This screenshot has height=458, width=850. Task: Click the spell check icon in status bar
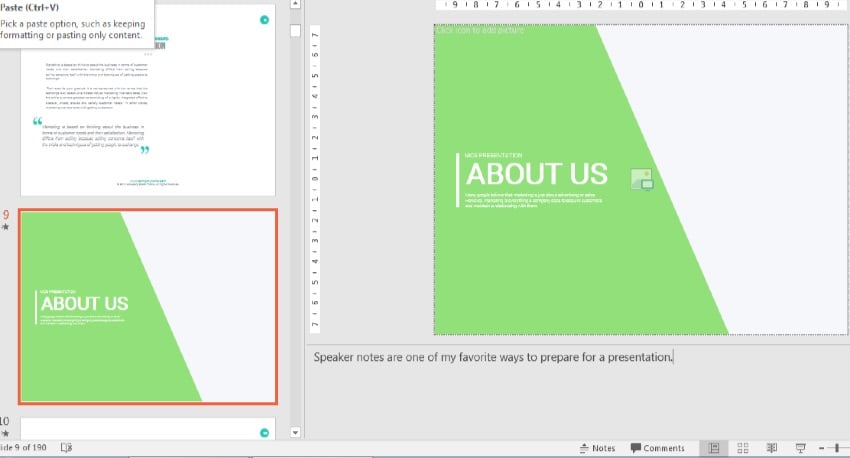66,447
